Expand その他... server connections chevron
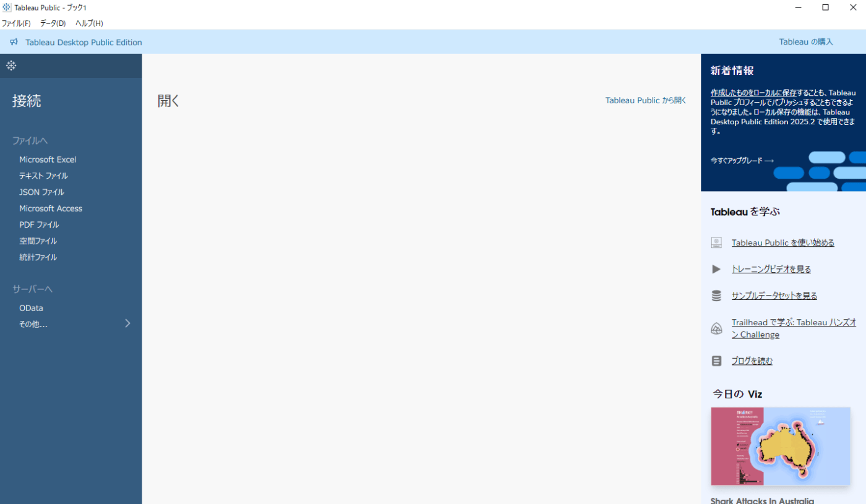Viewport: 866px width, 504px height. (127, 323)
